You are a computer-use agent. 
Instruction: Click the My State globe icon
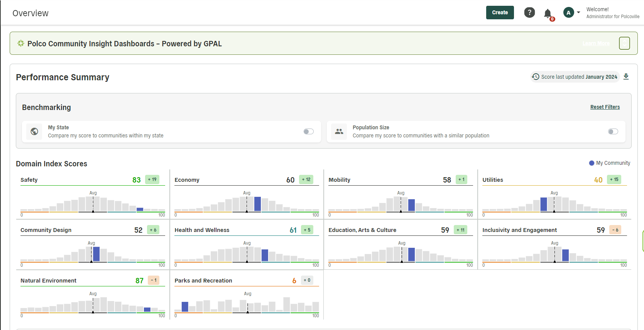point(34,132)
